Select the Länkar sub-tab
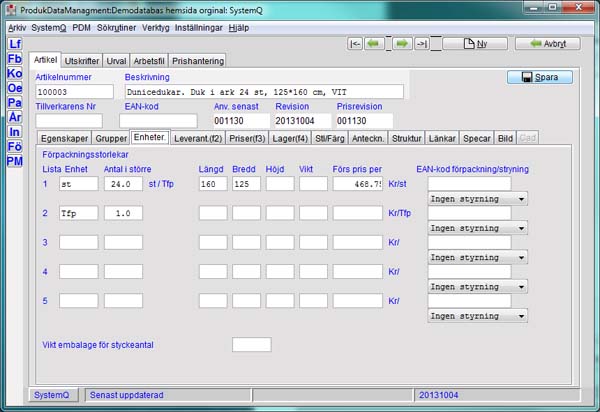This screenshot has width=600, height=412. (442, 138)
